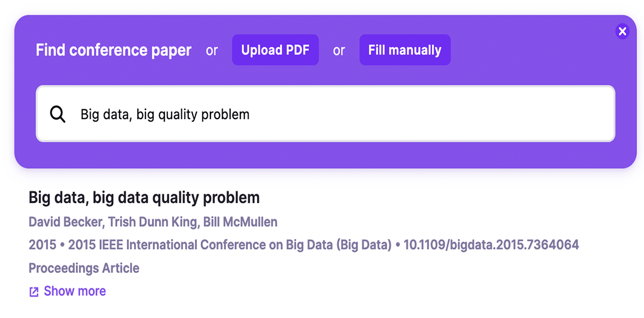Image resolution: width=644 pixels, height=318 pixels.
Task: Click the "(Big Data)" abbreviation in conference name
Action: click(364, 245)
